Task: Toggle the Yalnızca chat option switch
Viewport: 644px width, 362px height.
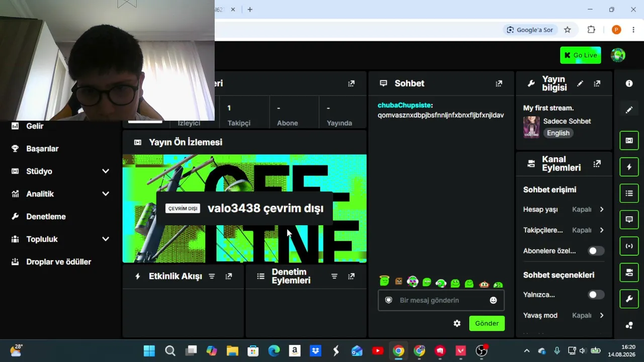Action: click(596, 295)
